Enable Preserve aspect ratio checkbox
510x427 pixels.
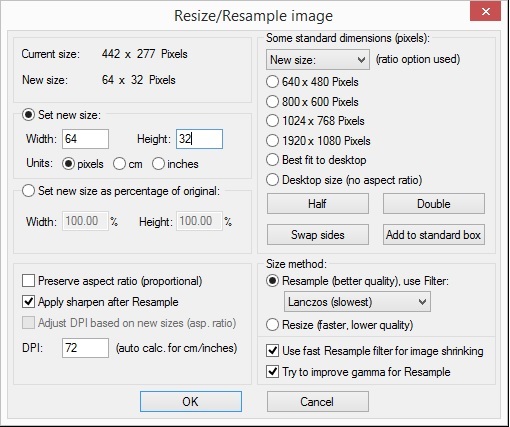28,281
